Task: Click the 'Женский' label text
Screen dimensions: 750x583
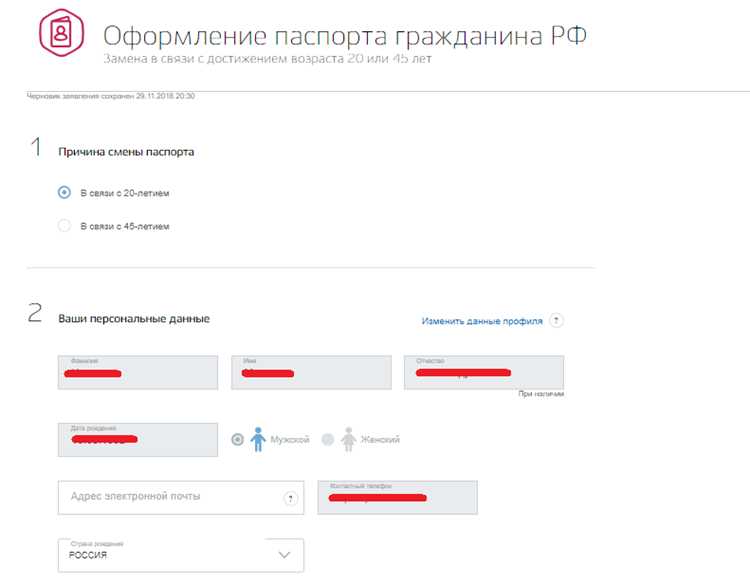Action: click(x=380, y=440)
